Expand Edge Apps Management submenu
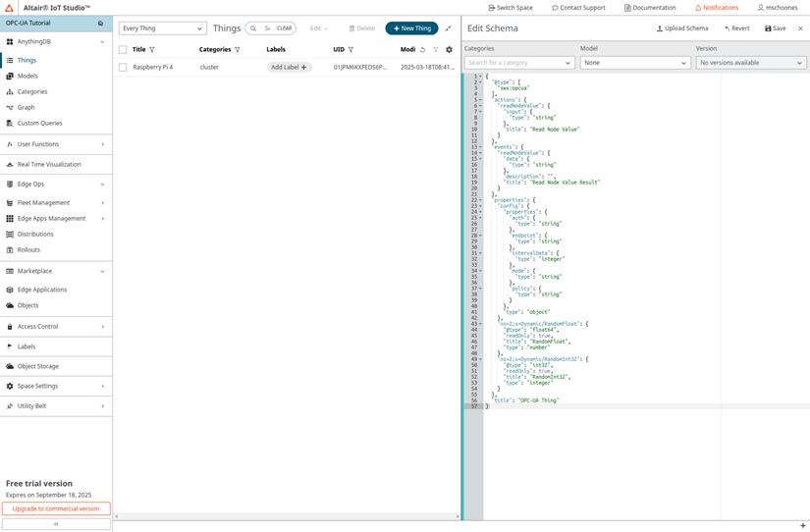The height and width of the screenshot is (532, 810). (x=103, y=219)
